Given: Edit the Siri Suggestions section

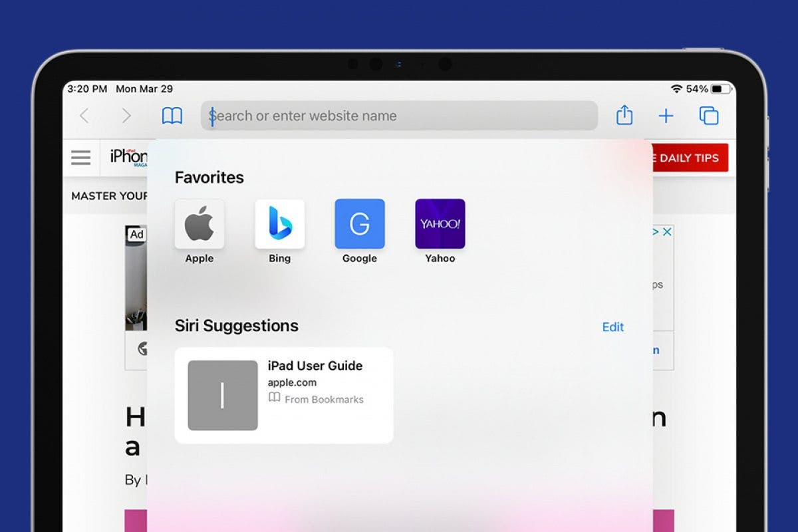Looking at the screenshot, I should click(x=612, y=327).
